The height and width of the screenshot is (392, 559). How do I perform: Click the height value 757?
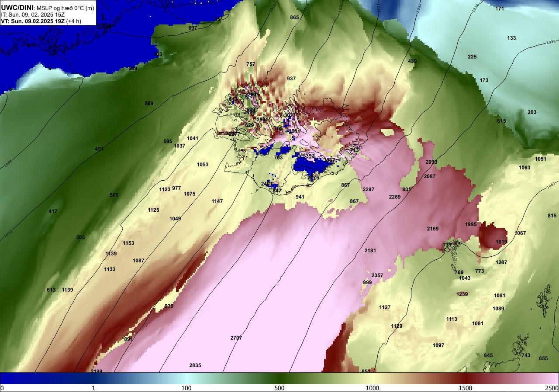tap(251, 64)
